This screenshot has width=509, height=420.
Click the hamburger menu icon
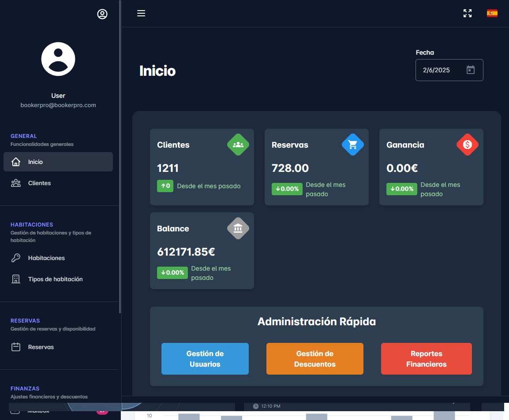(x=141, y=13)
